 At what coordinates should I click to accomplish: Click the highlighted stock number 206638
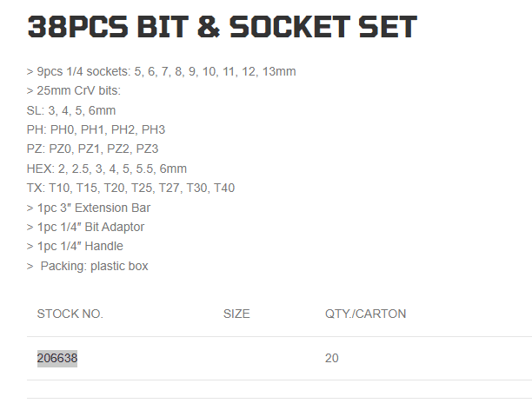click(x=57, y=358)
